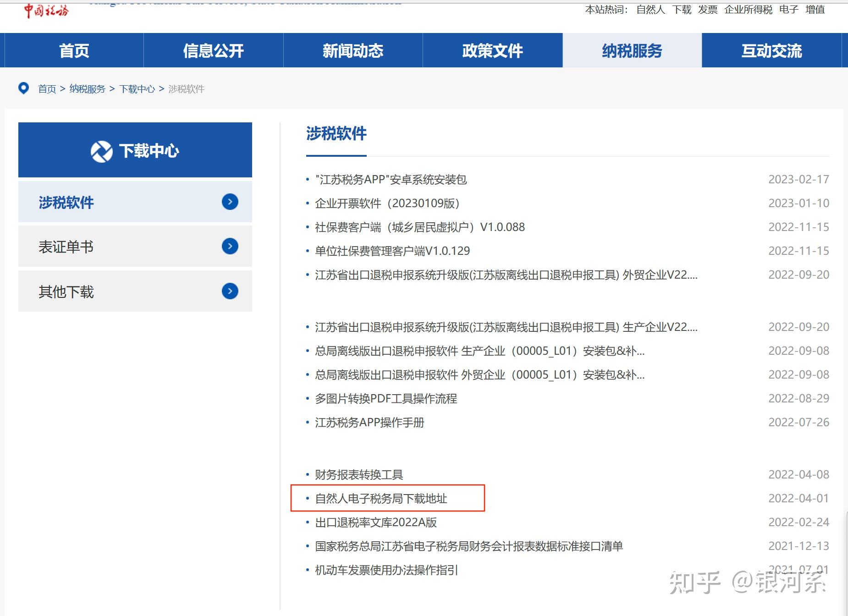This screenshot has height=616, width=848.
Task: Open 出口退税率文库2022A版 link
Action: pyautogui.click(x=376, y=522)
